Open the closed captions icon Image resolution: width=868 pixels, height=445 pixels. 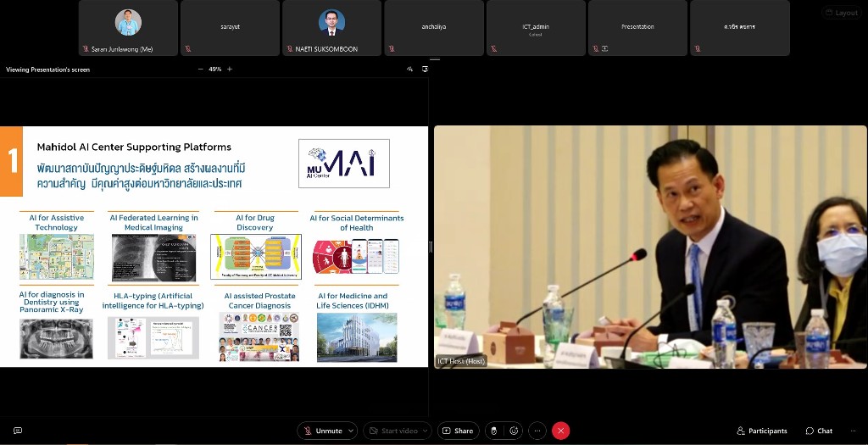tap(18, 431)
